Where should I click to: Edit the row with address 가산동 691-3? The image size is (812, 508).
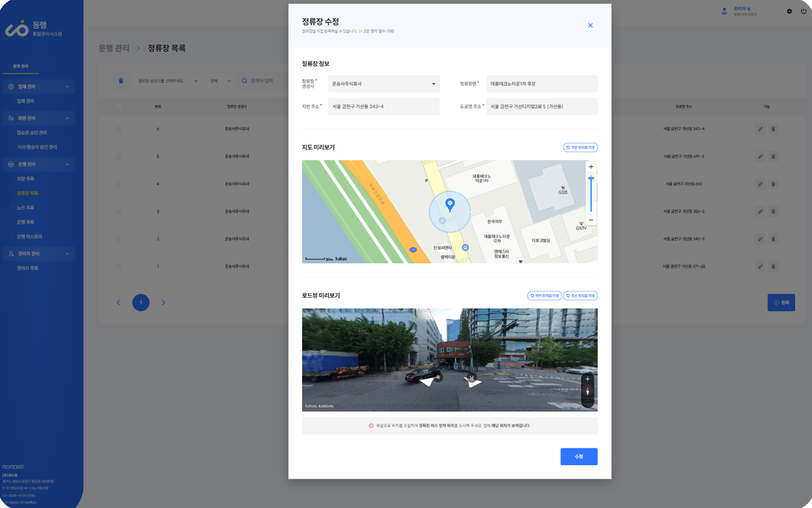(x=760, y=156)
